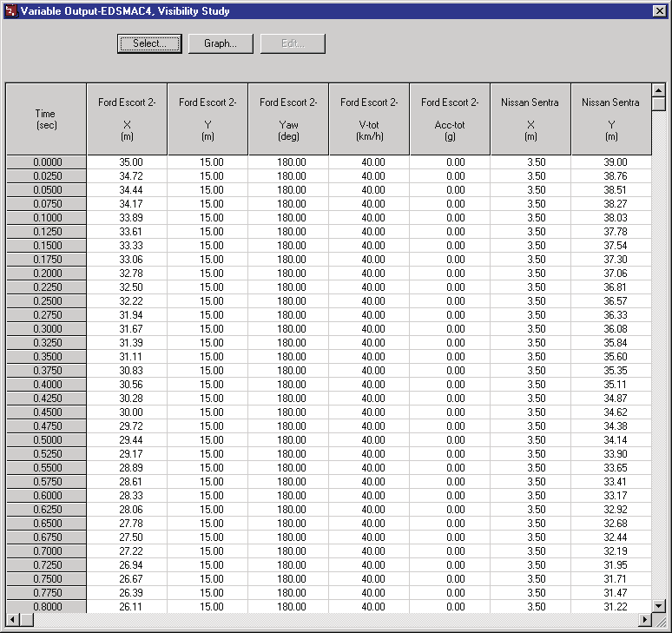
Task: Click Nissan Sentra X cell in 0.0000 row
Action: point(530,162)
